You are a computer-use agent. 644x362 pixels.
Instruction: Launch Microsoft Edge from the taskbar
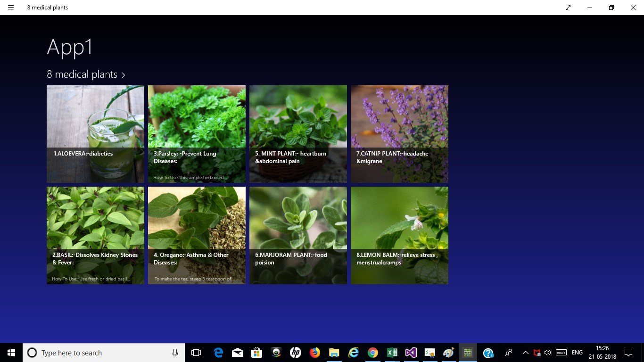pos(218,352)
